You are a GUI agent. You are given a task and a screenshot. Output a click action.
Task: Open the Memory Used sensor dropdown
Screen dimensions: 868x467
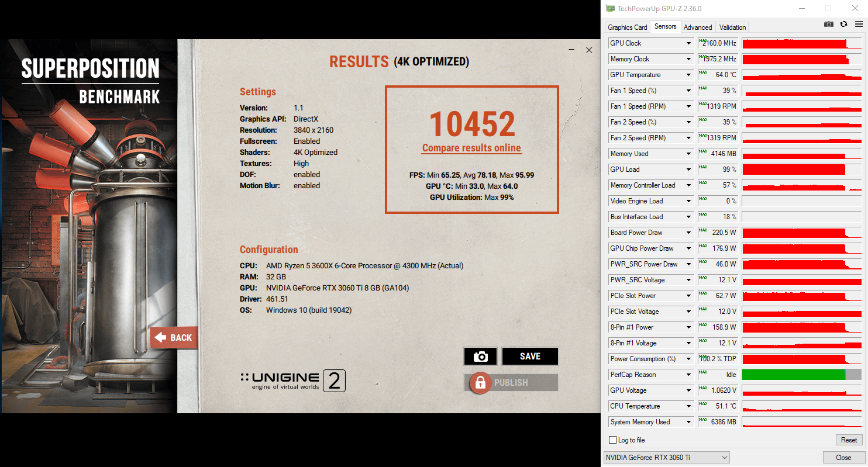click(688, 154)
